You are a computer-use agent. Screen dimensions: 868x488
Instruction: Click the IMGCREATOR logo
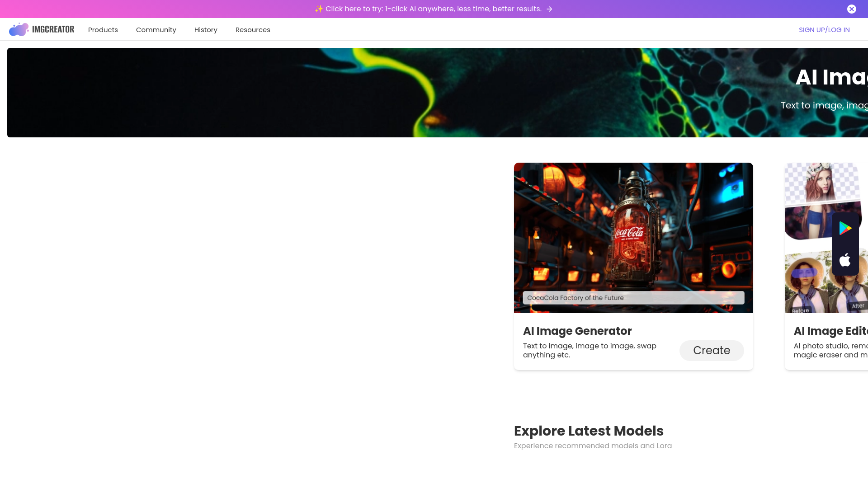tap(42, 29)
